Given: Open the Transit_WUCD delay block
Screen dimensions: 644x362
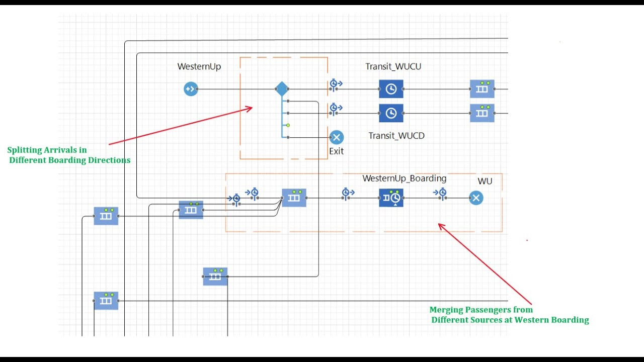Looking at the screenshot, I should click(391, 113).
